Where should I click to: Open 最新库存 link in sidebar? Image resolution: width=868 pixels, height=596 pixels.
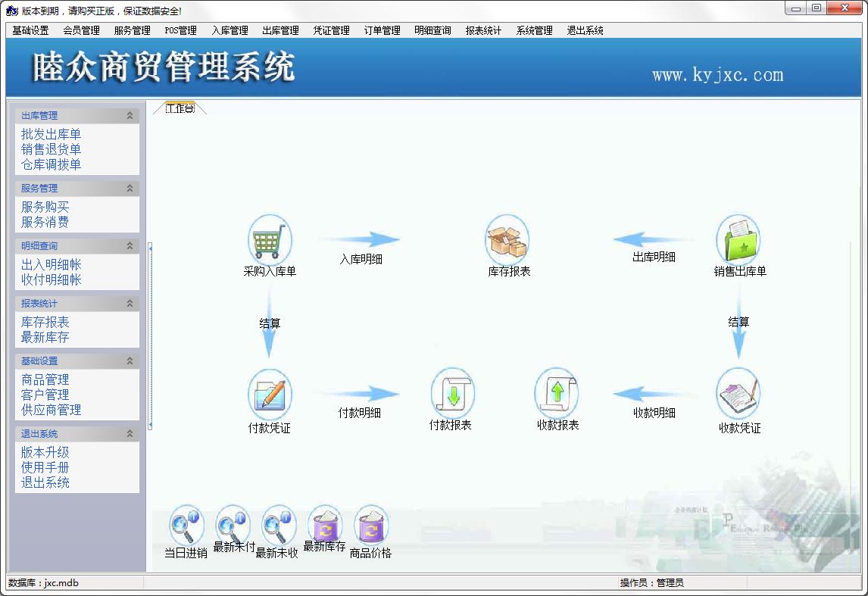click(x=45, y=337)
